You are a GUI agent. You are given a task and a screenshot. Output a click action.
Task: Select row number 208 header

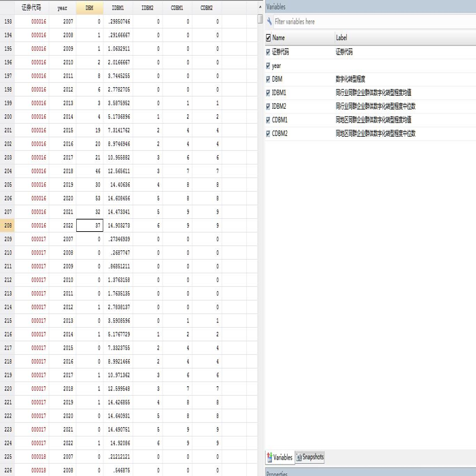point(7,225)
